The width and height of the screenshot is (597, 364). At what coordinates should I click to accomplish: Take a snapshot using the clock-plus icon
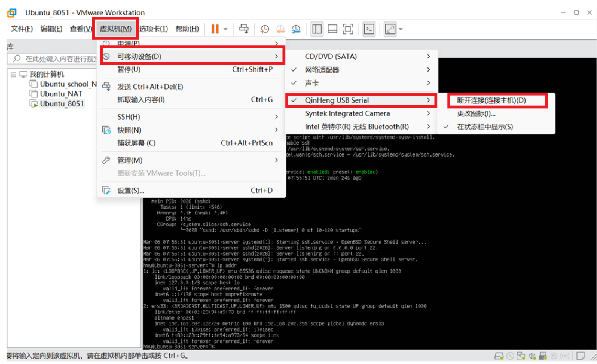[x=264, y=29]
